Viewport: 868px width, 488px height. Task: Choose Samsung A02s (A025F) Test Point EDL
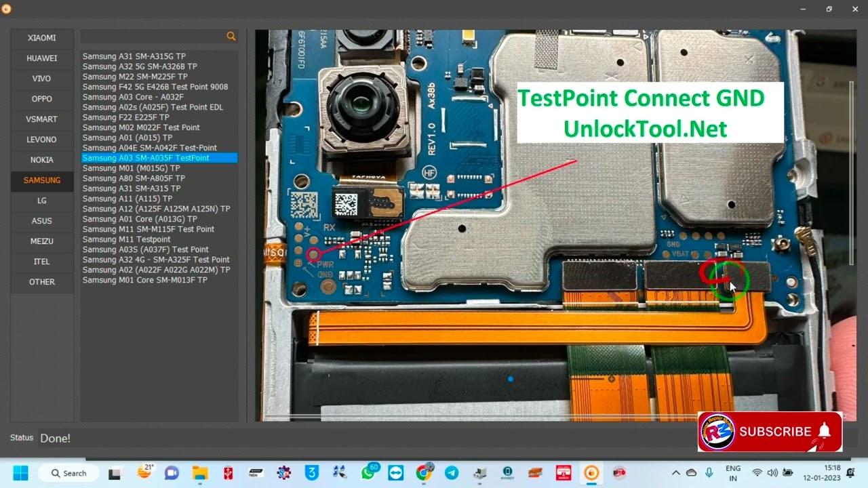click(153, 107)
